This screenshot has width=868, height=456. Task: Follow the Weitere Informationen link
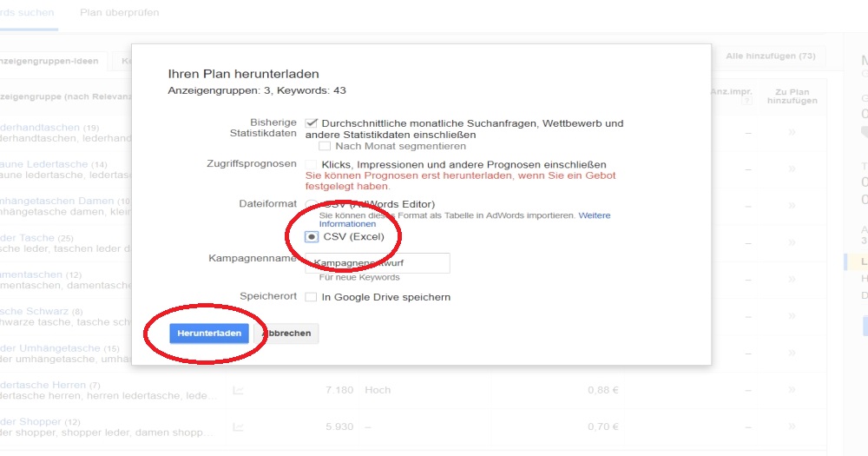594,215
